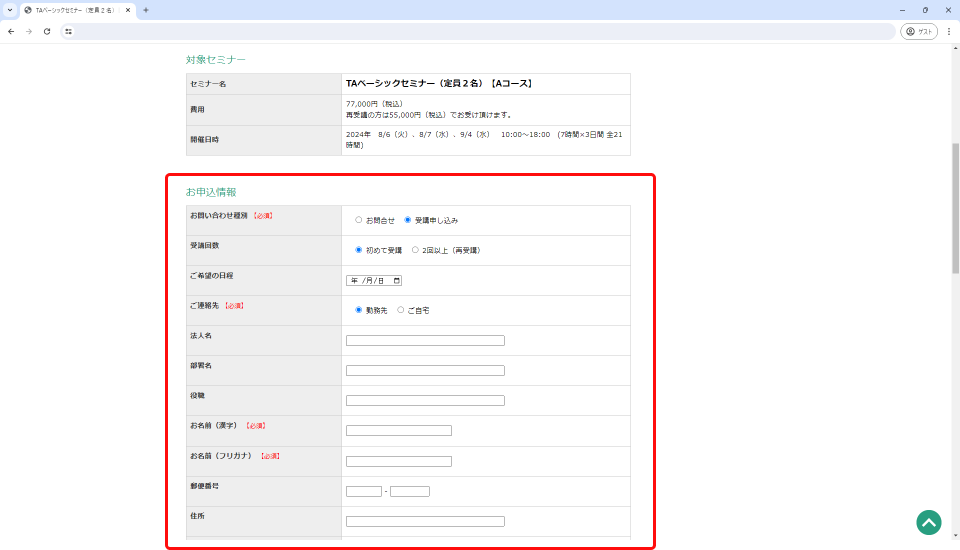The image size is (960, 550).
Task: Focus the 役職 text field
Action: coord(425,401)
